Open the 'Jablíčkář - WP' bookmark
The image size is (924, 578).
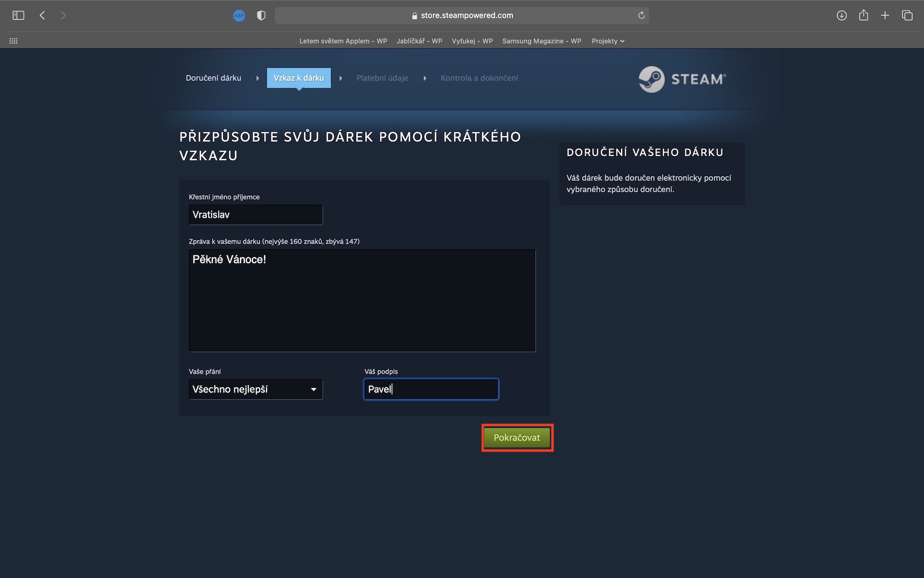click(x=420, y=41)
